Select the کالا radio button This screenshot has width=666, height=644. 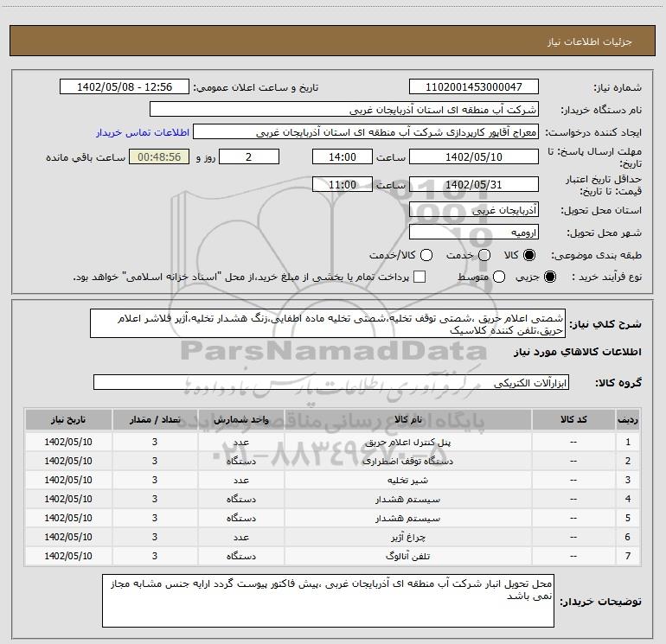(x=529, y=255)
